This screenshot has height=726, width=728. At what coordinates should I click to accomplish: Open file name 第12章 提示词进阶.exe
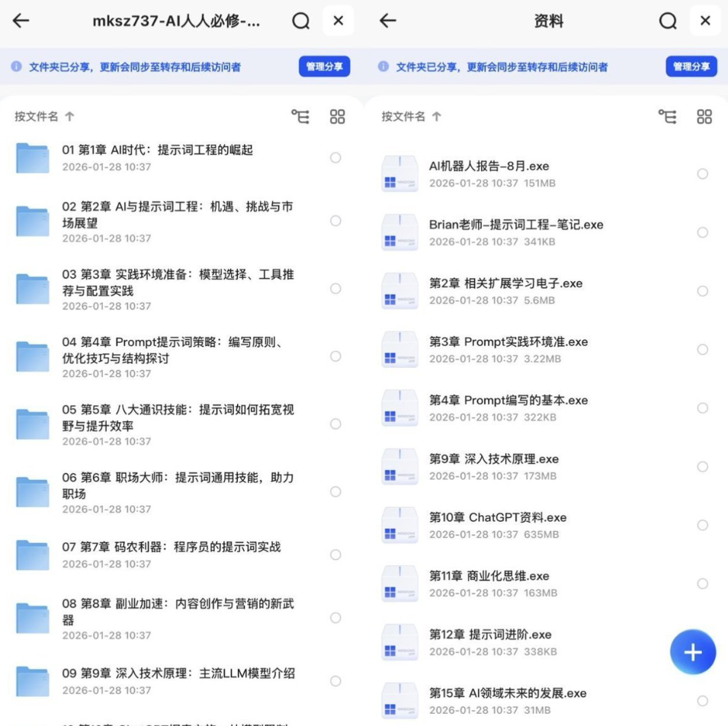point(490,635)
